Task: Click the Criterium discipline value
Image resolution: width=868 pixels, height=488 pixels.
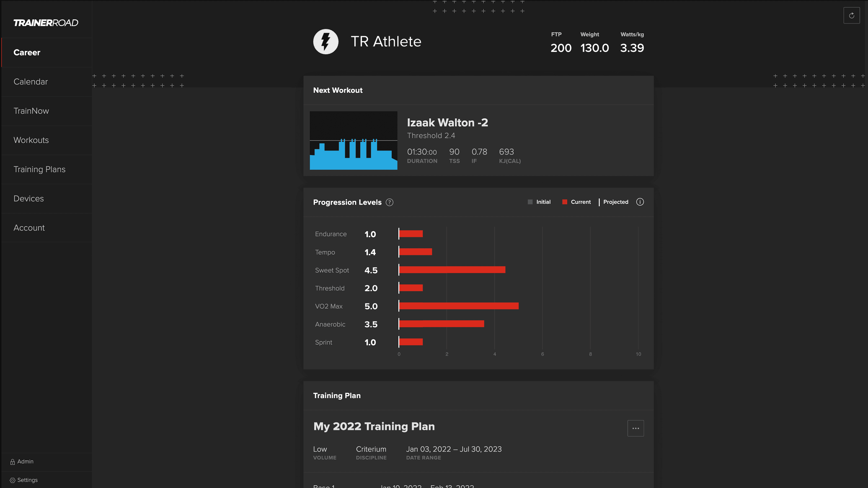Action: click(371, 449)
